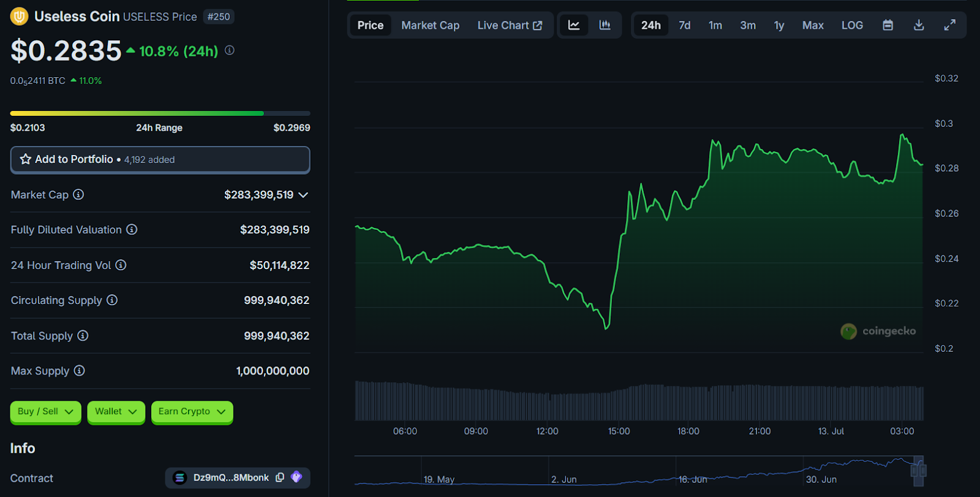Click the Max Supply info icon
980x497 pixels.
tap(79, 370)
